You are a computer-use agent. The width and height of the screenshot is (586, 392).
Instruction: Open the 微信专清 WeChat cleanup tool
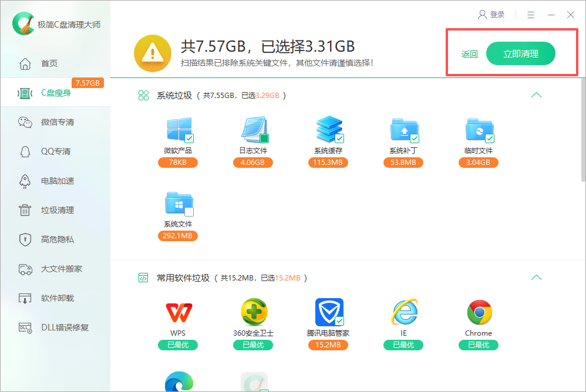click(x=55, y=122)
